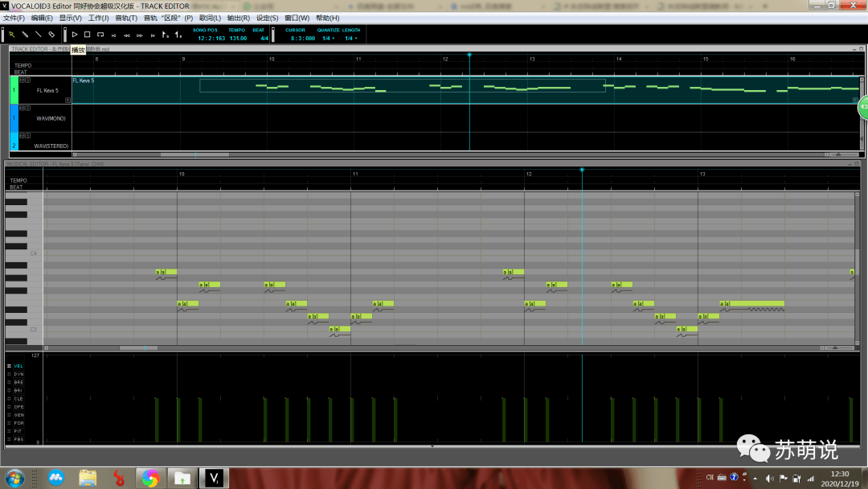Open the LENGTH 1/4 dropdown
Viewport: 868px width, 489px height.
(351, 39)
